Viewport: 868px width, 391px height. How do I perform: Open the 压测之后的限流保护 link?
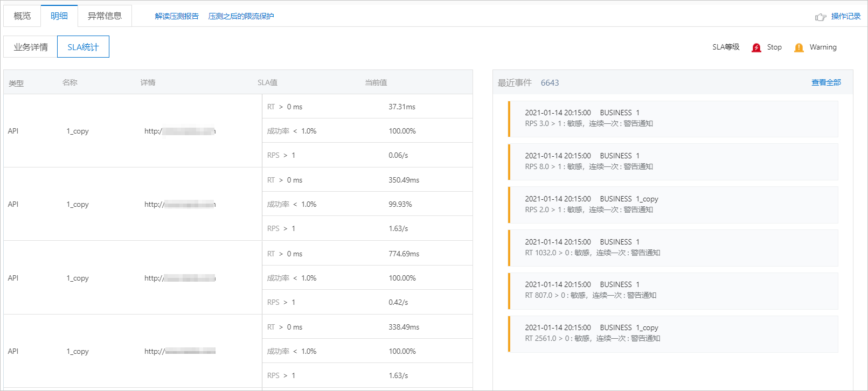(x=241, y=16)
